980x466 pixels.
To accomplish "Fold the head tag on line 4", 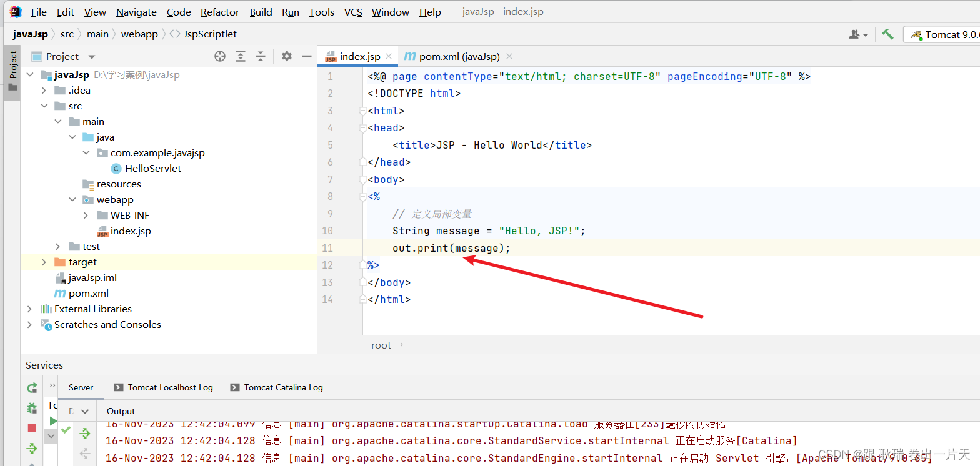I will tap(362, 128).
